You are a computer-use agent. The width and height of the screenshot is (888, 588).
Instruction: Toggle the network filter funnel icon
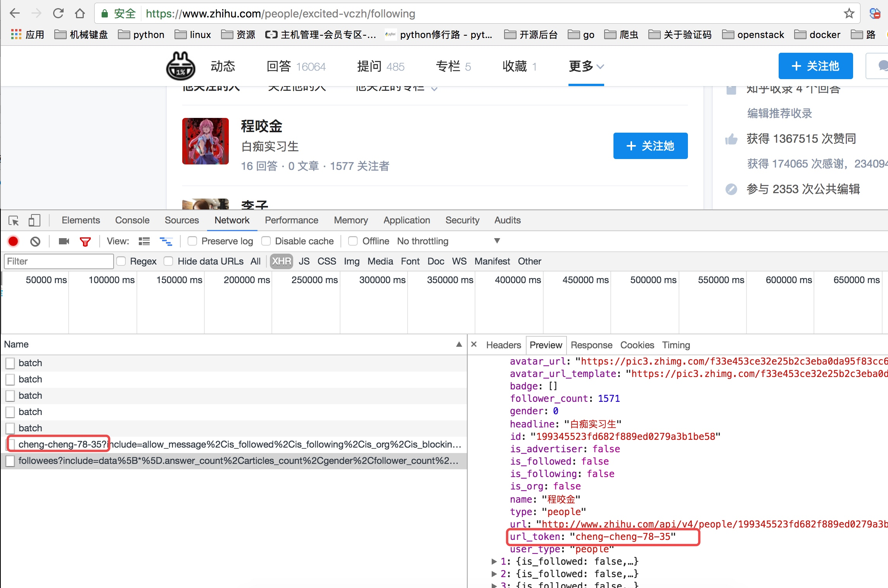coord(85,242)
